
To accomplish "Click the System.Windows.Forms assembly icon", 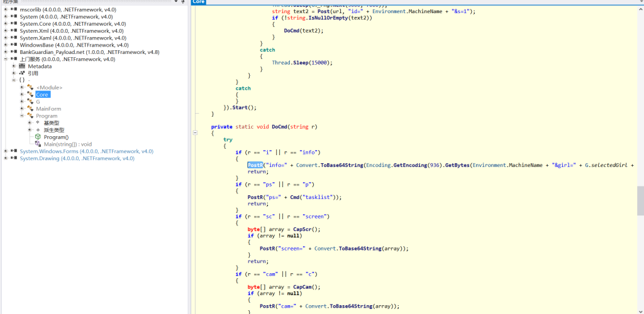I will pos(14,151).
